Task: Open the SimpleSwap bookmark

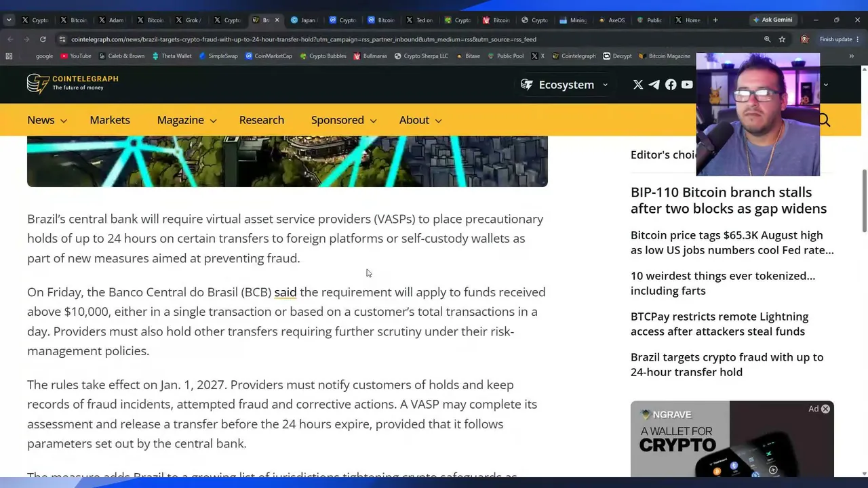Action: pos(218,56)
